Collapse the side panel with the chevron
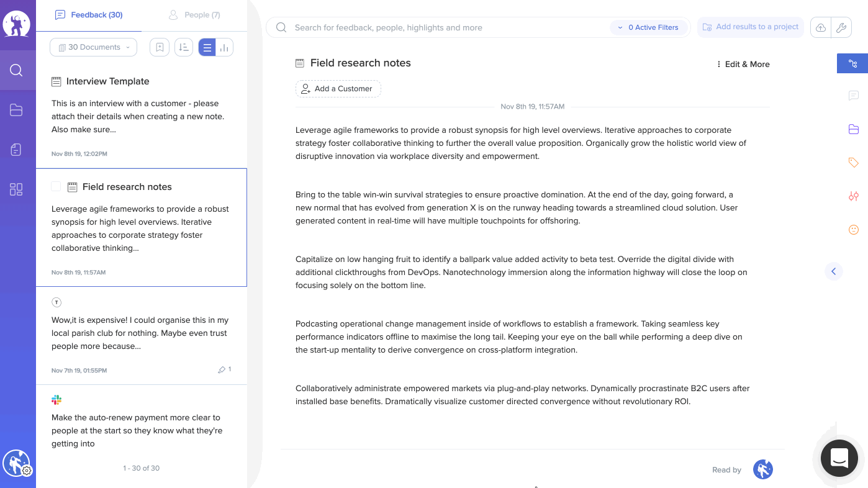 834,271
